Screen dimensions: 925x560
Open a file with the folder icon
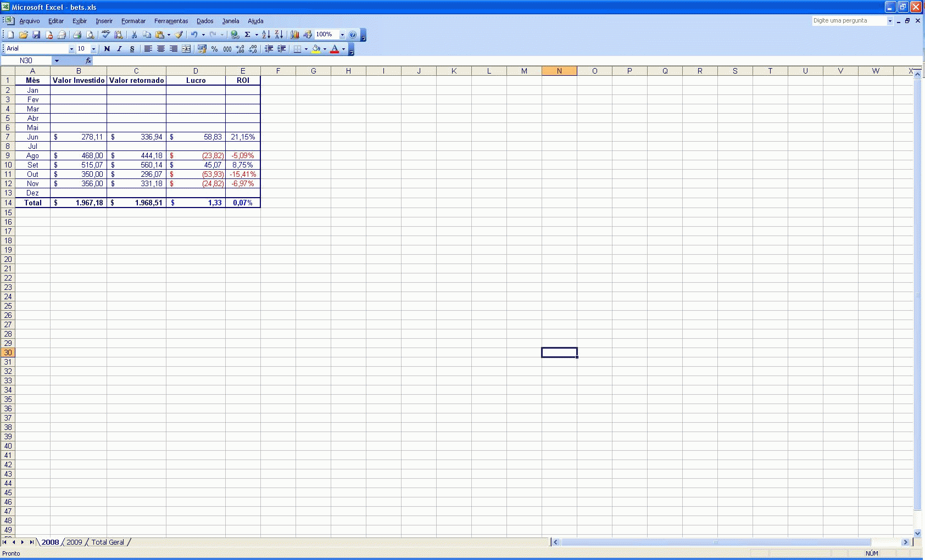click(x=24, y=35)
